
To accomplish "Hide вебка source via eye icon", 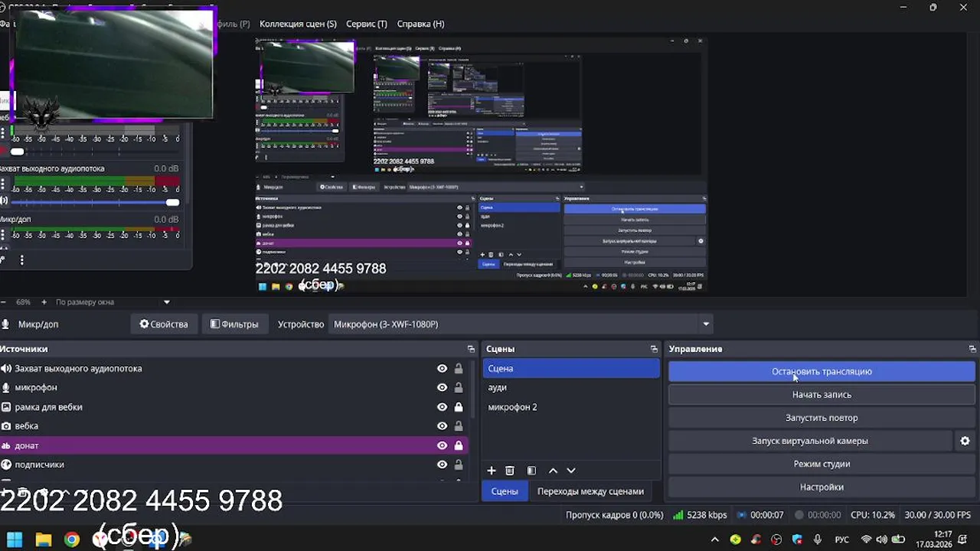I will pyautogui.click(x=442, y=426).
